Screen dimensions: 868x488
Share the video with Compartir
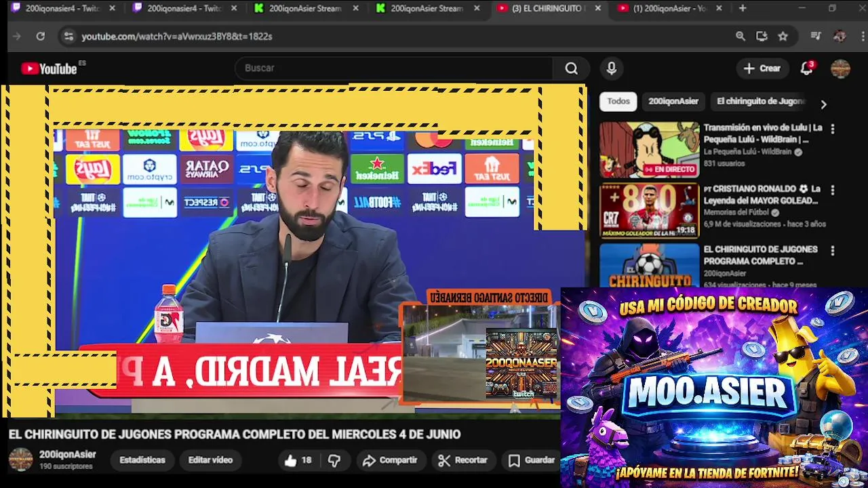click(390, 460)
